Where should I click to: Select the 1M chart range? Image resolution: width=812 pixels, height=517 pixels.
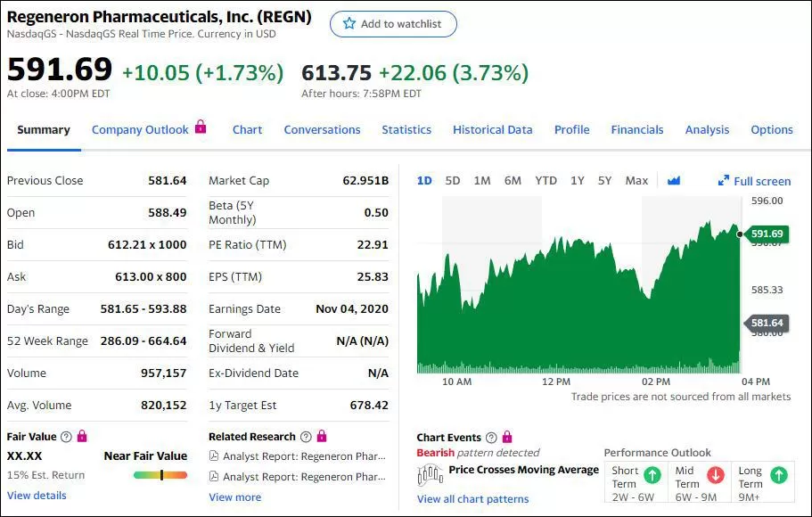[x=482, y=180]
